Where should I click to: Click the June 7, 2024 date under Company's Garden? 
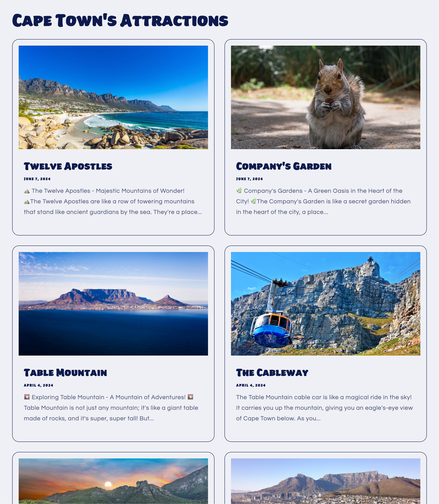pyautogui.click(x=249, y=179)
